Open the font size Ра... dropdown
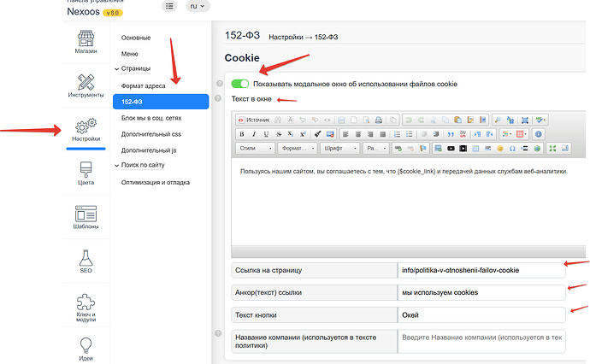590x364 pixels. (x=375, y=149)
